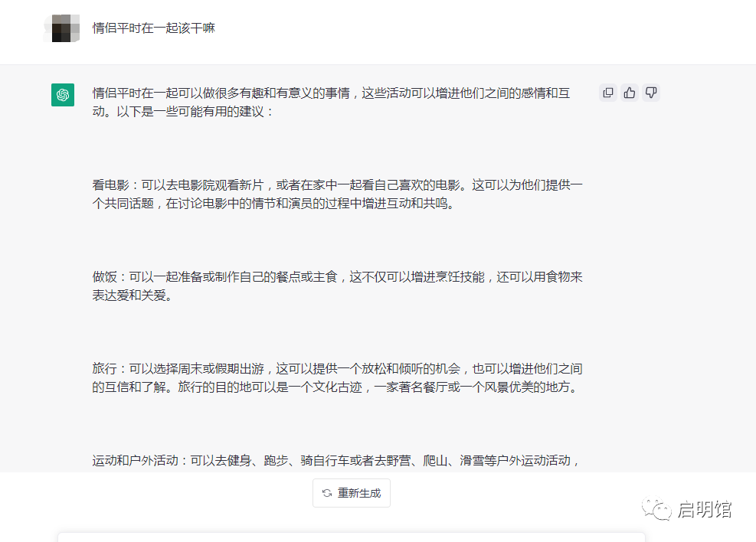Click the ChatGPT logo avatar
Screen dimensions: 756x542
coord(63,95)
